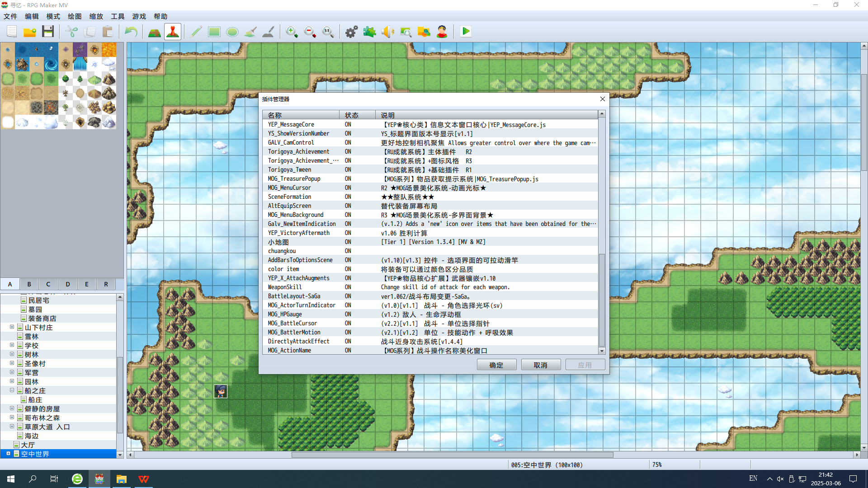Open Plugin Manager puzzle icon
Viewport: 868px width, 488px height.
coord(370,32)
